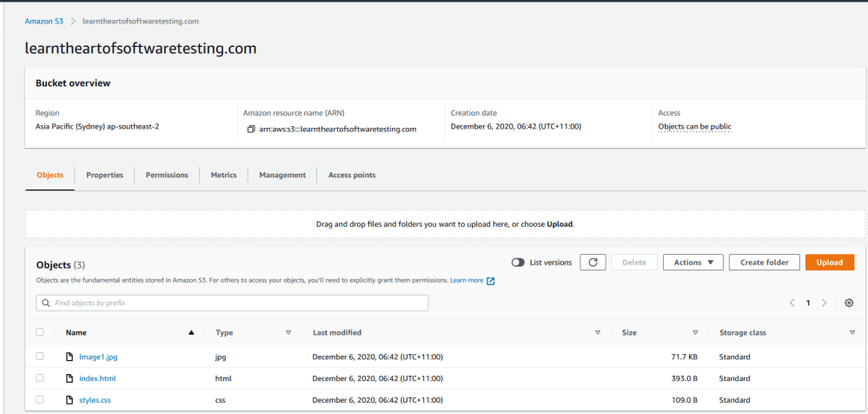The height and width of the screenshot is (414, 868).
Task: Switch to the Objects tab
Action: point(50,175)
